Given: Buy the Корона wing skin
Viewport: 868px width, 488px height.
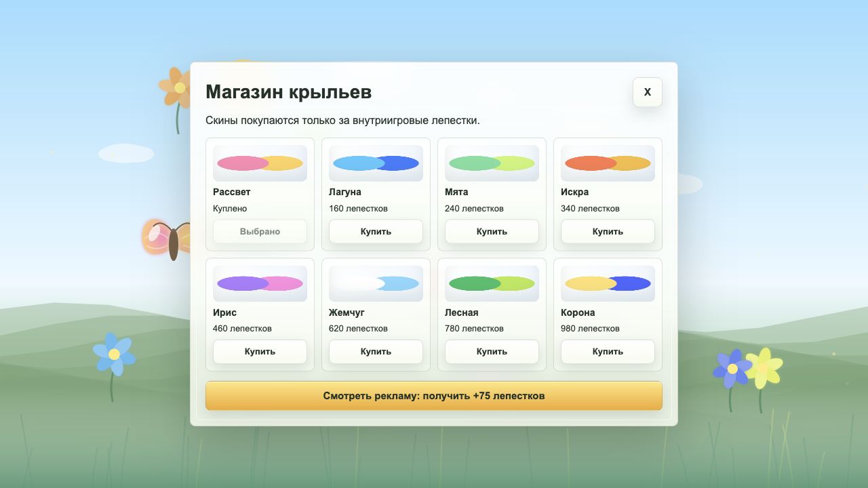Looking at the screenshot, I should [608, 351].
